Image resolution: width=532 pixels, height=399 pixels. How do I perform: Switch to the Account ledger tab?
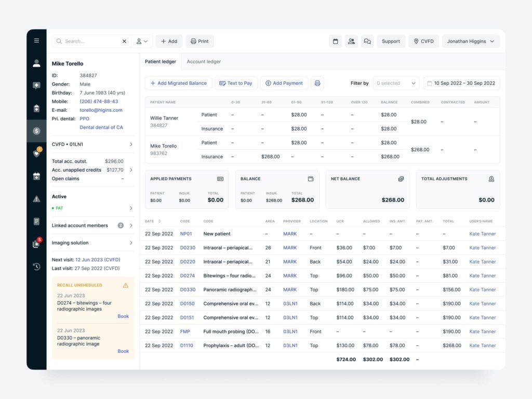click(204, 61)
